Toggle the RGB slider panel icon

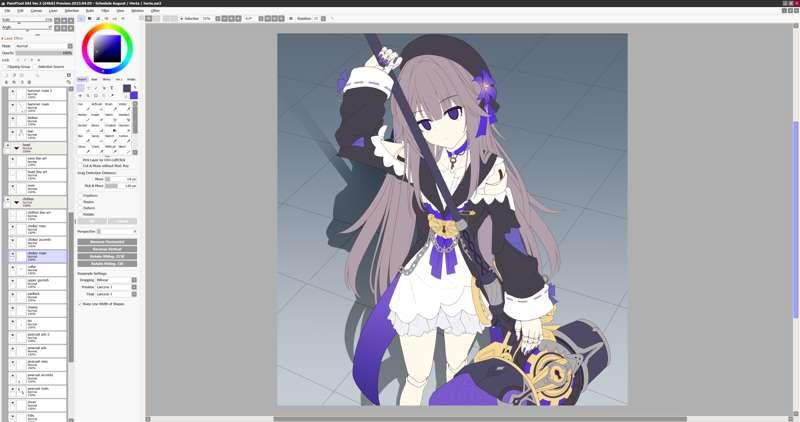click(x=89, y=18)
